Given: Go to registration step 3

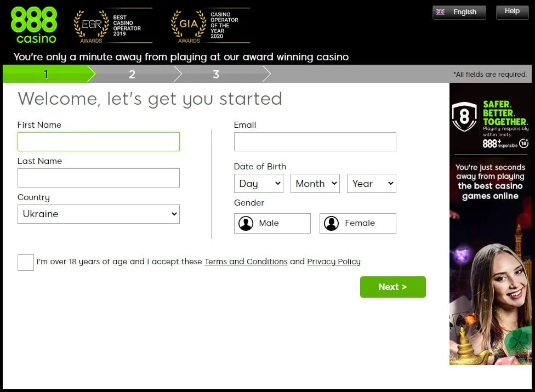Looking at the screenshot, I should click(x=216, y=74).
